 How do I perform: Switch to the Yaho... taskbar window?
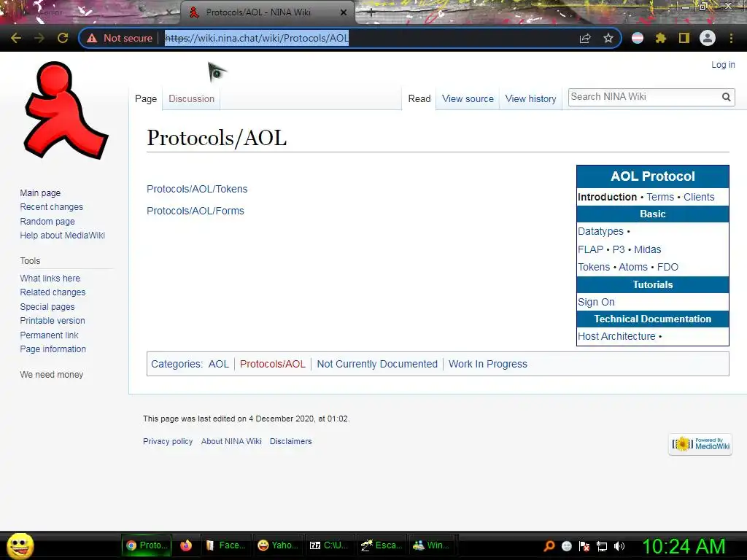tap(278, 545)
